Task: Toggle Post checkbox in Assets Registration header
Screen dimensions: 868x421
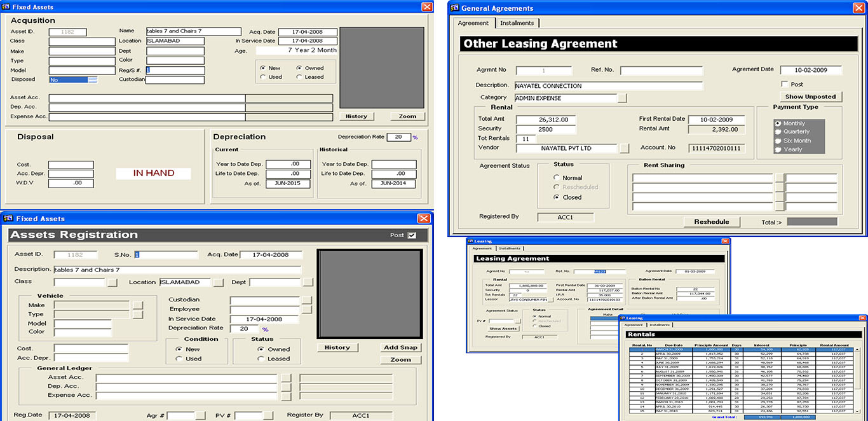Action: pos(412,235)
